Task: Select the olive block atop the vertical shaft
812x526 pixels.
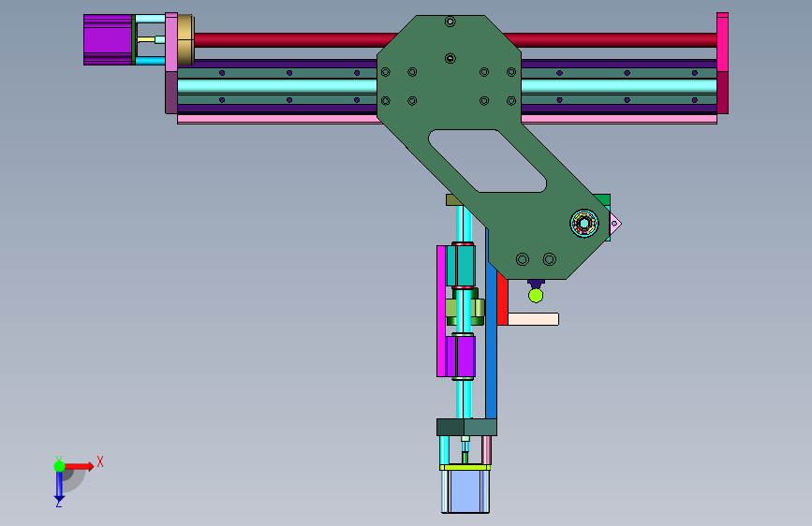Action: point(454,200)
